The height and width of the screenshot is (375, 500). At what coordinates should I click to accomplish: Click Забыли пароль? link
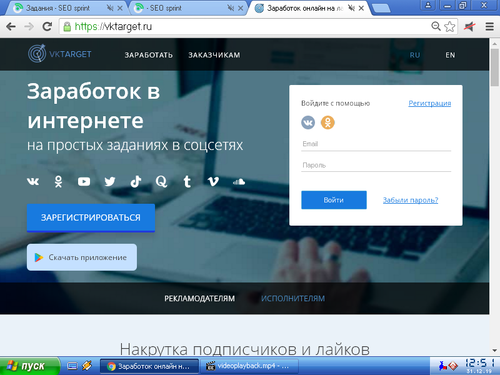[410, 200]
